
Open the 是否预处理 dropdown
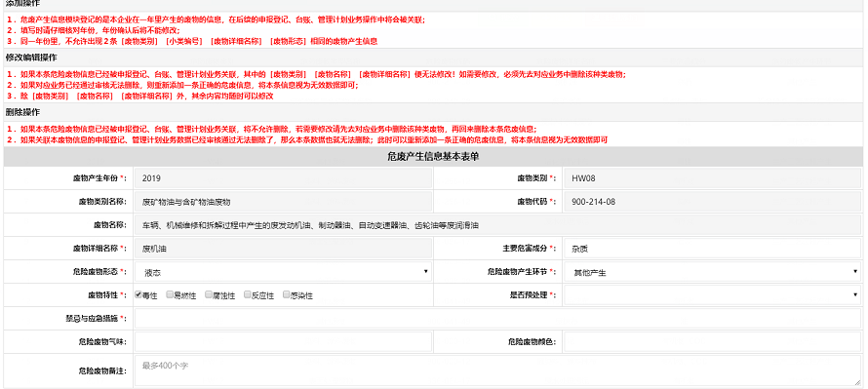tap(713, 295)
